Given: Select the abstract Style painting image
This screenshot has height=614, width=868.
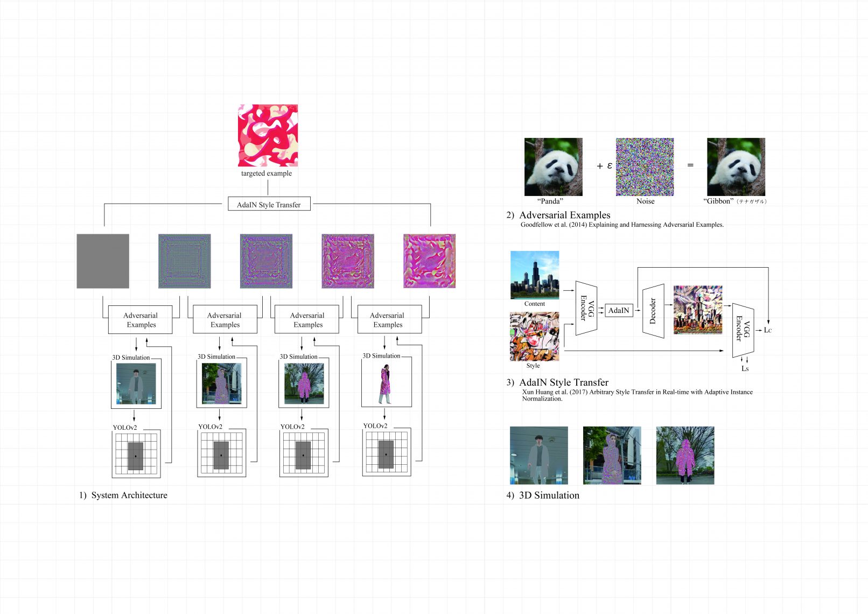Looking at the screenshot, I should coord(534,337).
